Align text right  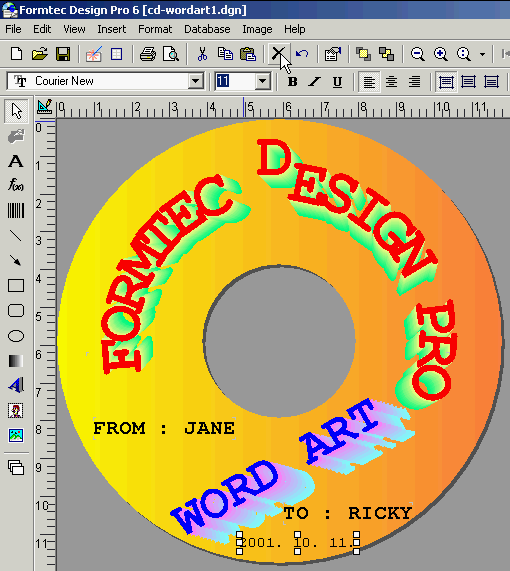pyautogui.click(x=414, y=82)
